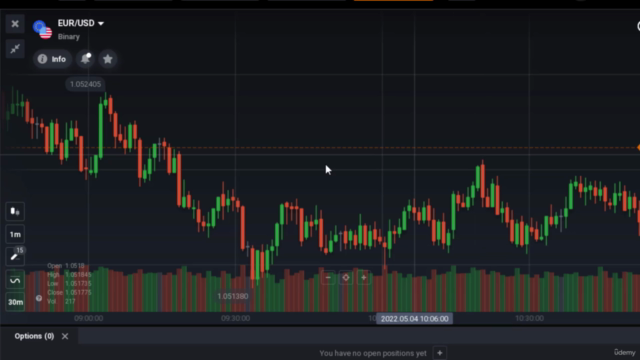This screenshot has height=360, width=640.
Task: Select the 30m time range button
Action: [x=15, y=302]
